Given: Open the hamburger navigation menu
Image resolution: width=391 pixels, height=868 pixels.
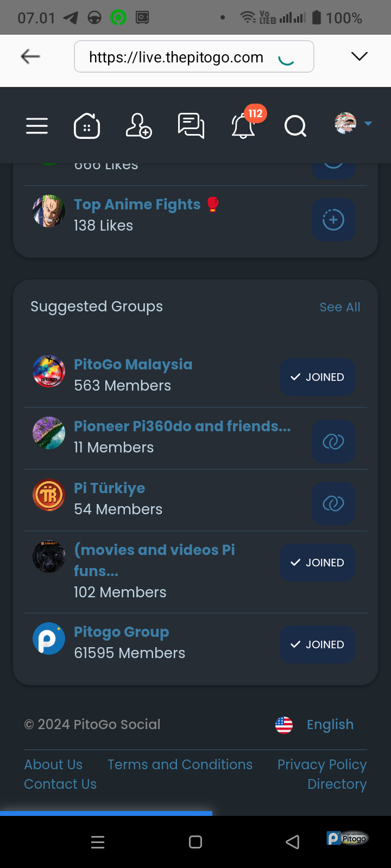Looking at the screenshot, I should pyautogui.click(x=37, y=126).
